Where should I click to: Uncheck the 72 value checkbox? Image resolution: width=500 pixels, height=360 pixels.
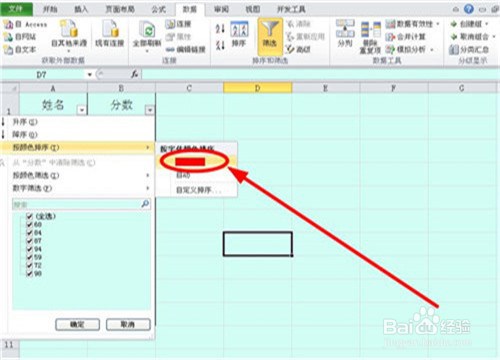pos(30,265)
